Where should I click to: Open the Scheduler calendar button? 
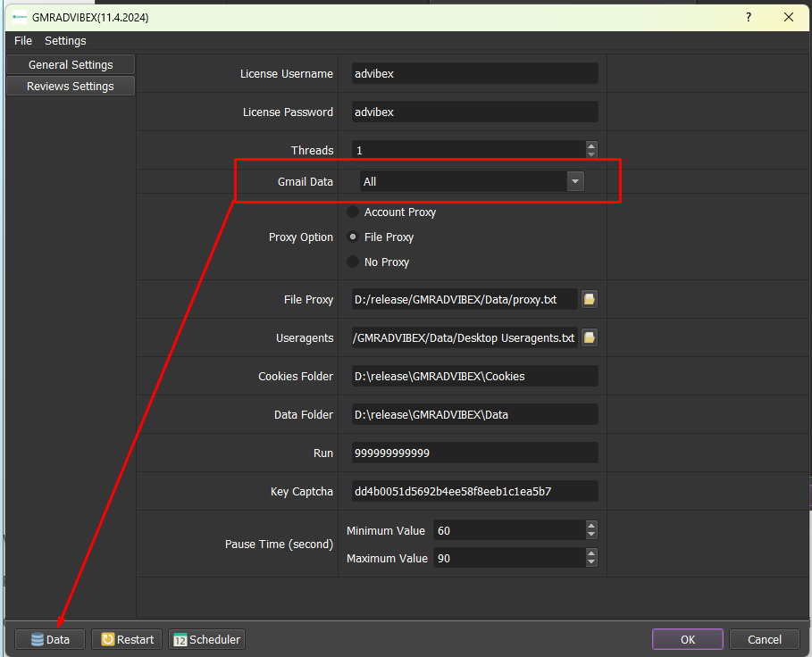click(x=206, y=639)
